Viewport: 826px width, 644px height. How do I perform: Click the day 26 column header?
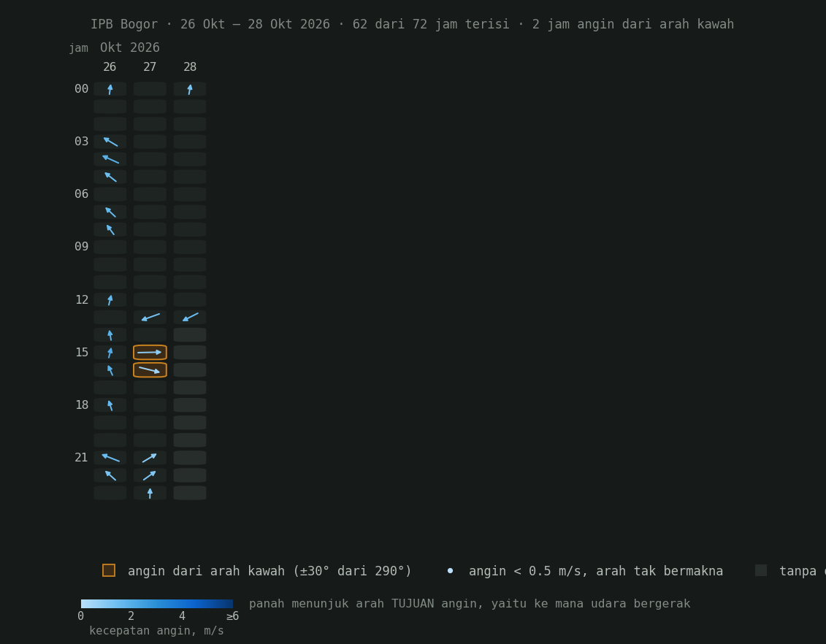point(110,67)
